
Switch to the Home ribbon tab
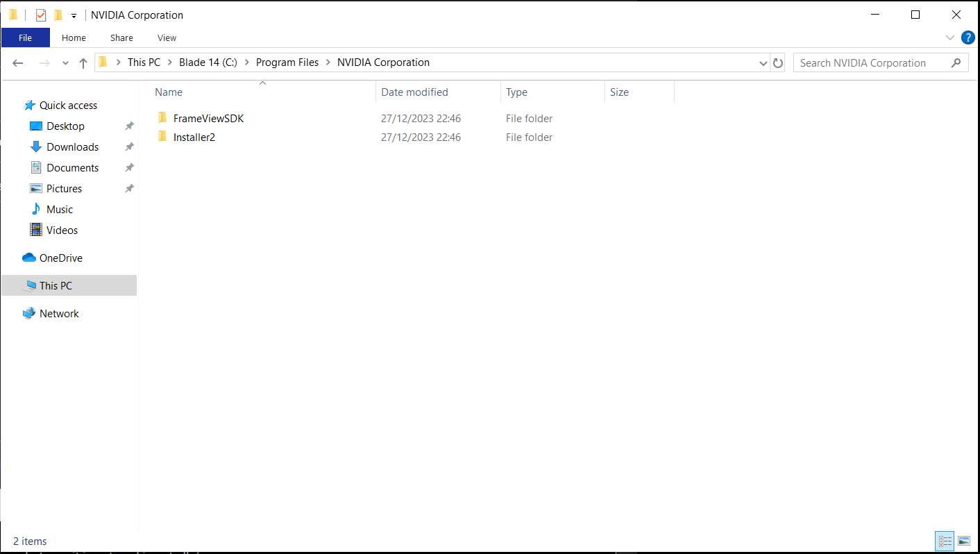(x=74, y=37)
